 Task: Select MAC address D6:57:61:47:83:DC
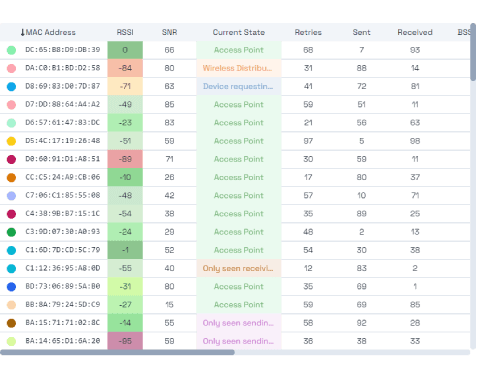63,122
